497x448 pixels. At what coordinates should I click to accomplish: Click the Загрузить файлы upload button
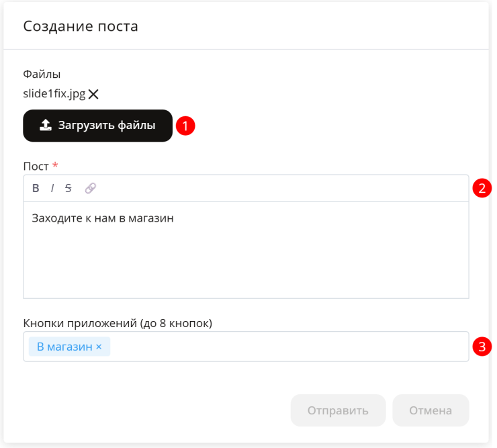97,126
